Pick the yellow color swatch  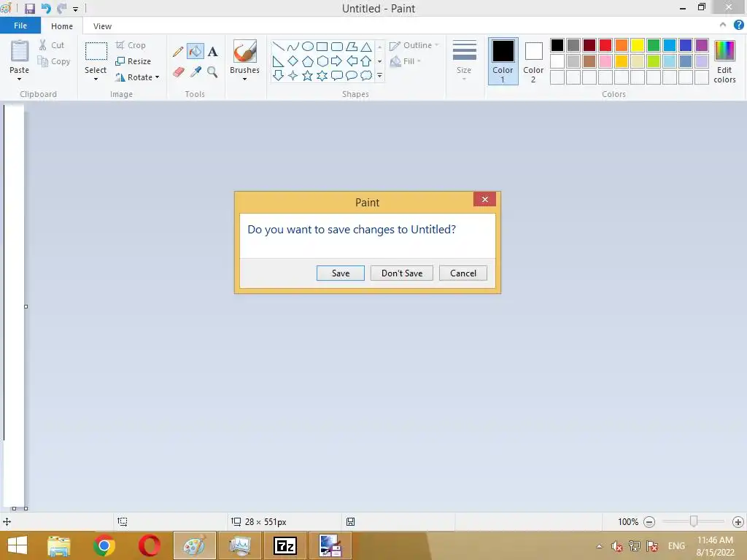638,45
